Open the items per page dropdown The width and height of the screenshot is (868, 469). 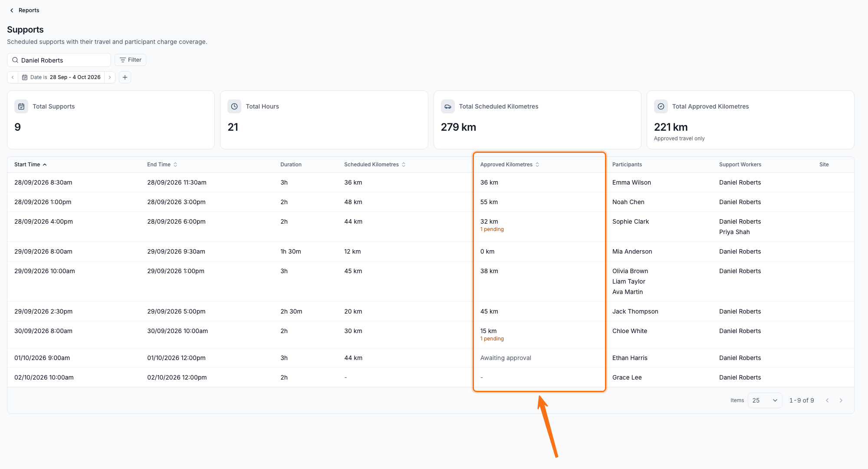click(x=765, y=400)
